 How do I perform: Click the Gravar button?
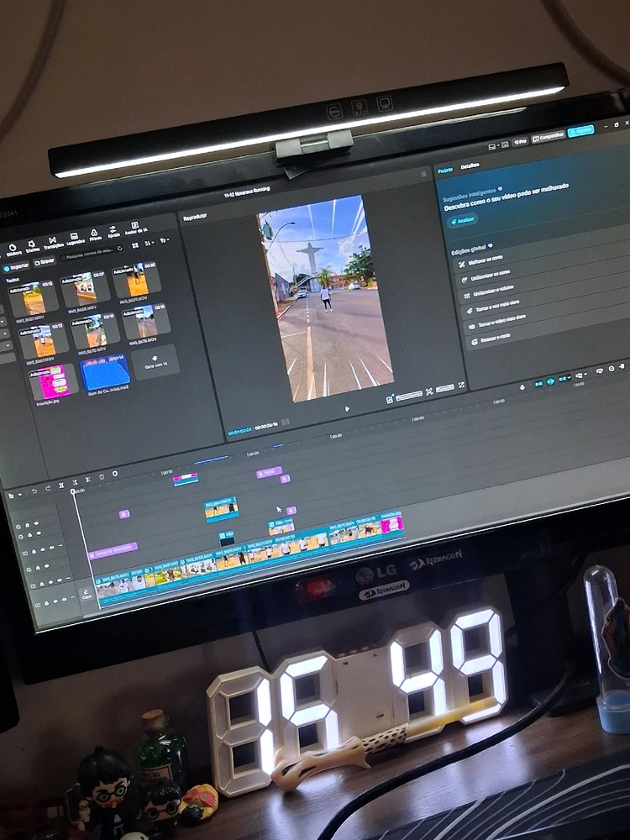[45, 262]
